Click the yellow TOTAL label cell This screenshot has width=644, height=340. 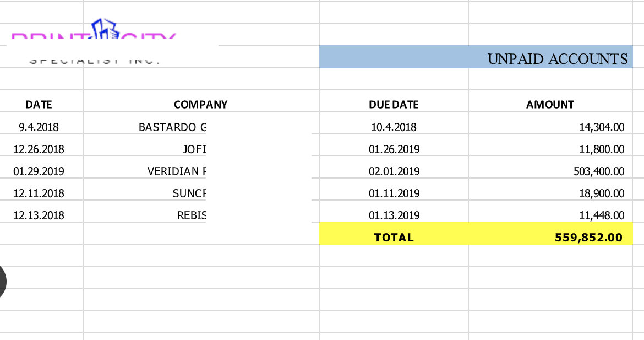tap(394, 238)
